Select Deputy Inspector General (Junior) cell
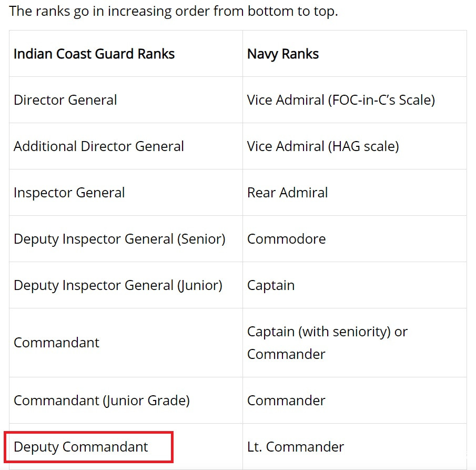Viewport: 476px width, 470px height. 118,285
